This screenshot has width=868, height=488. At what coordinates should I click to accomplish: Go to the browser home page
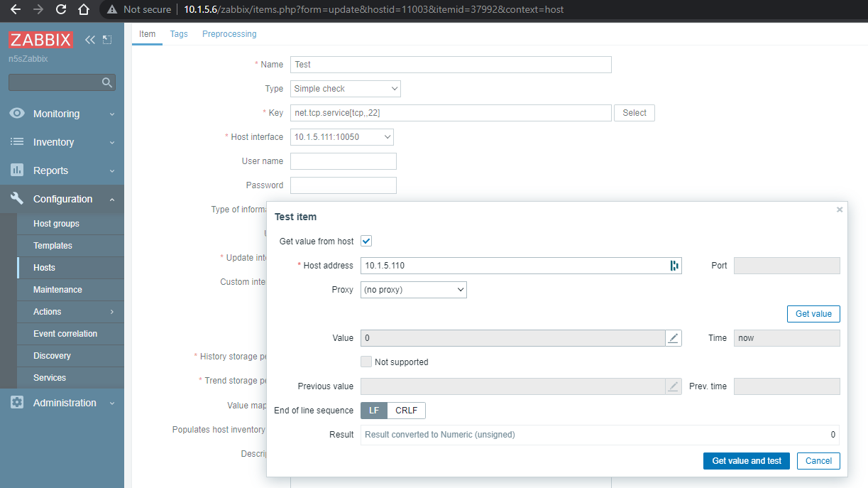84,10
